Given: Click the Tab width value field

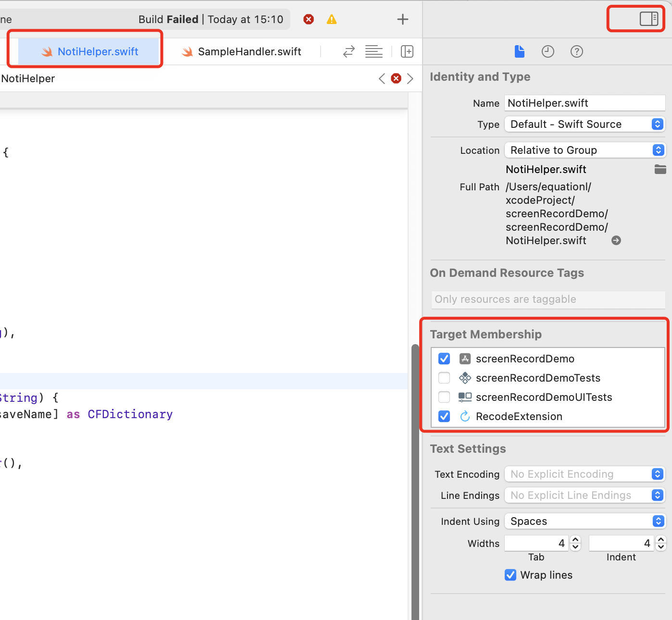Looking at the screenshot, I should pos(536,543).
